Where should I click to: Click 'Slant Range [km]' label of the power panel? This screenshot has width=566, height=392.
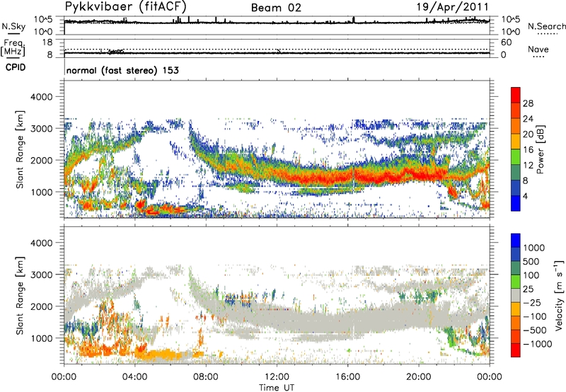pos(20,149)
